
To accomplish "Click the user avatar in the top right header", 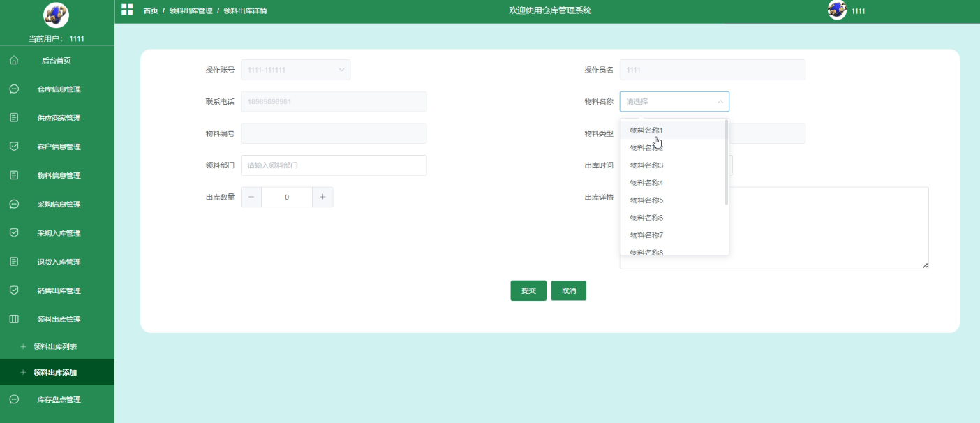I will point(837,10).
